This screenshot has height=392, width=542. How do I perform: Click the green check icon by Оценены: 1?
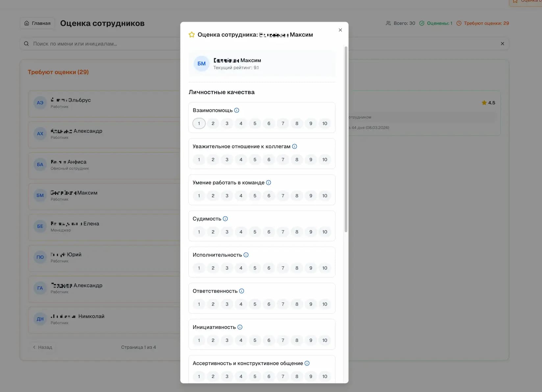[422, 23]
